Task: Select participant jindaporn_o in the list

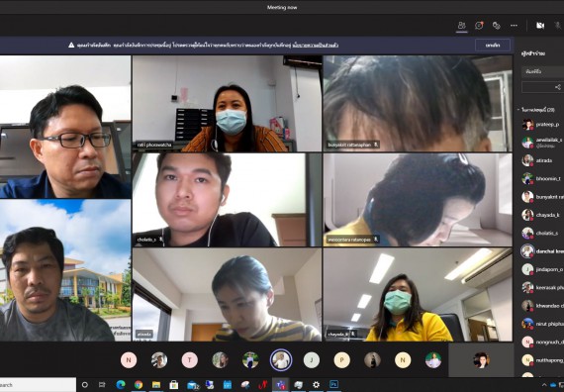Action: (x=542, y=269)
